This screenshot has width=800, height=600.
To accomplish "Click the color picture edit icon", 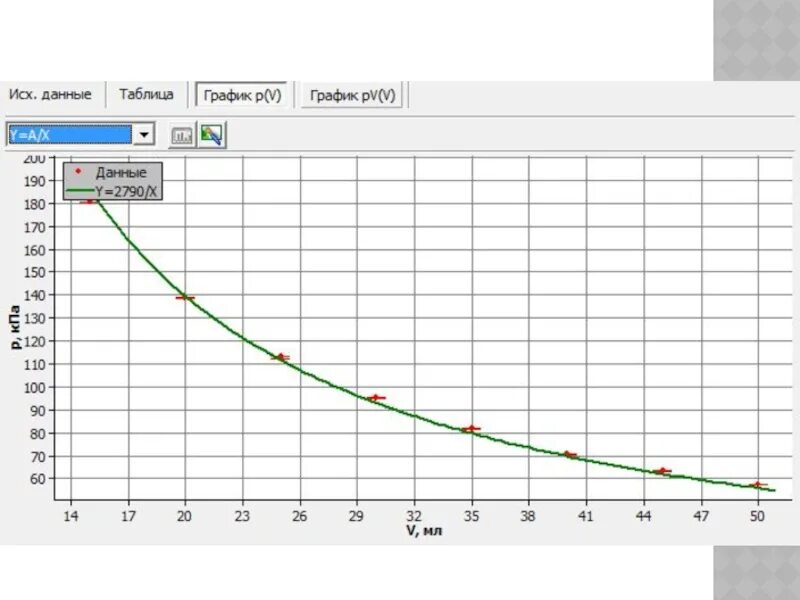I will 211,135.
